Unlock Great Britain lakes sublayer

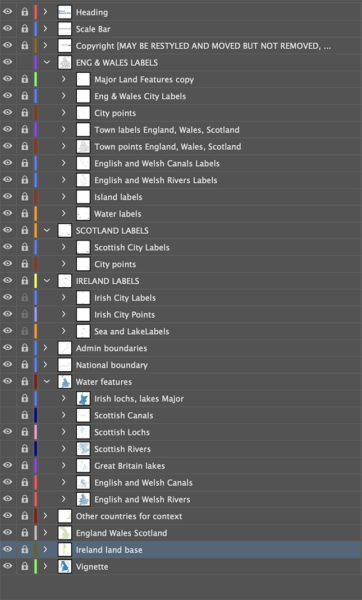coord(24,466)
